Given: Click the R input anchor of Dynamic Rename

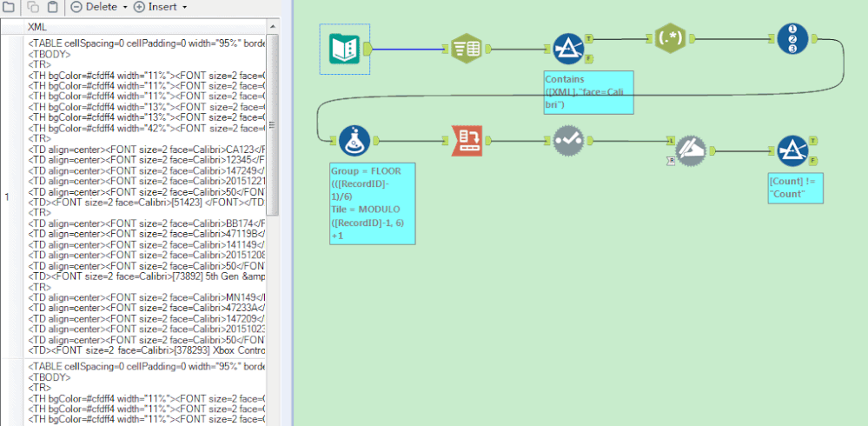Looking at the screenshot, I should point(671,160).
